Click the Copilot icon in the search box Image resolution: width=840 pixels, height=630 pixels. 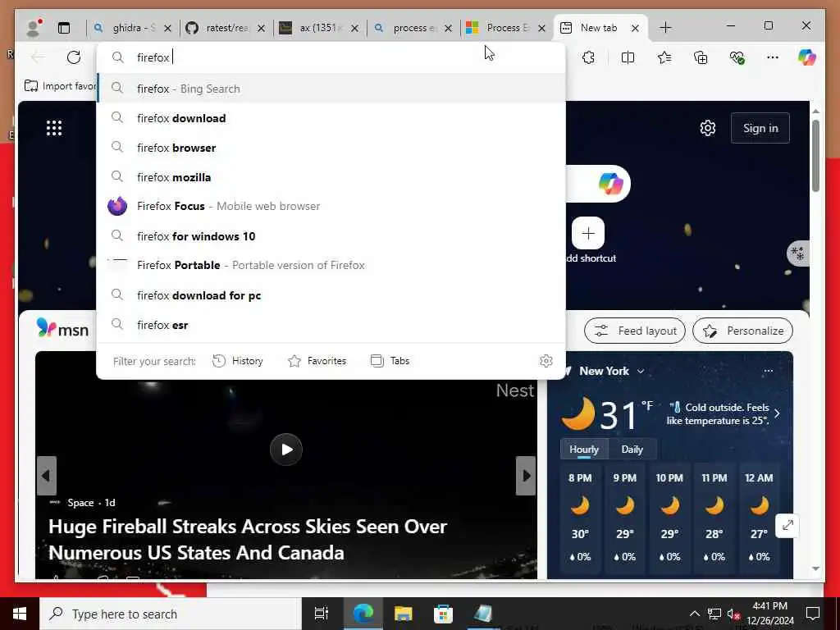pos(610,184)
